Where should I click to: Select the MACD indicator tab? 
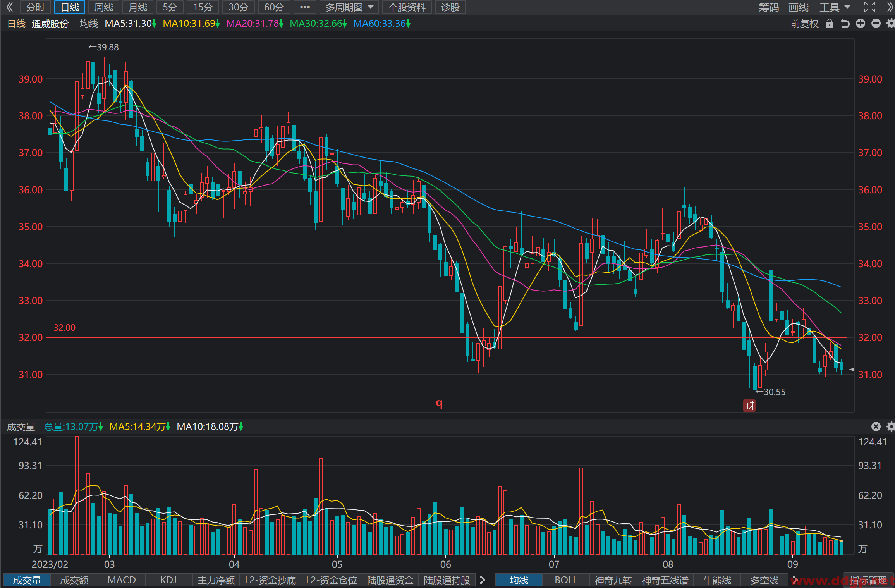coord(122,580)
